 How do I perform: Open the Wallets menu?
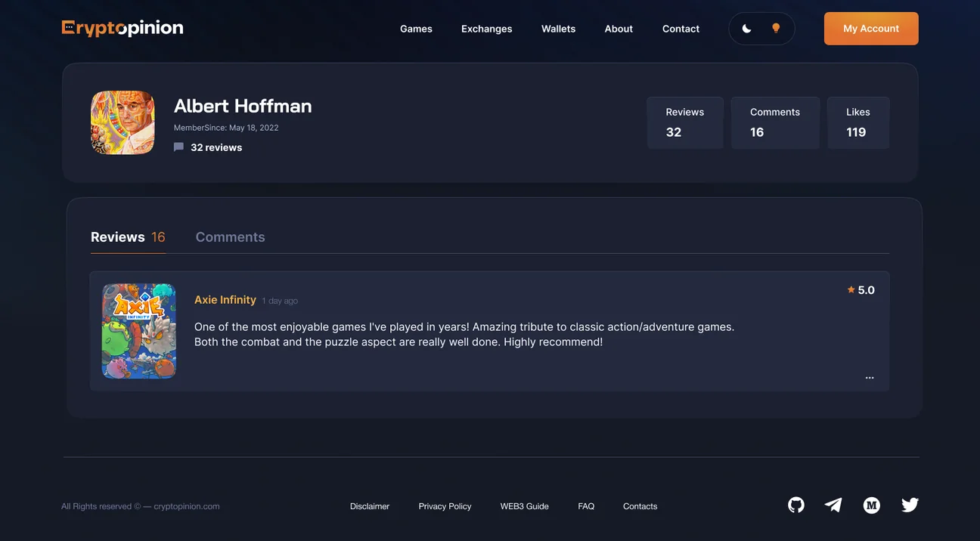tap(558, 29)
